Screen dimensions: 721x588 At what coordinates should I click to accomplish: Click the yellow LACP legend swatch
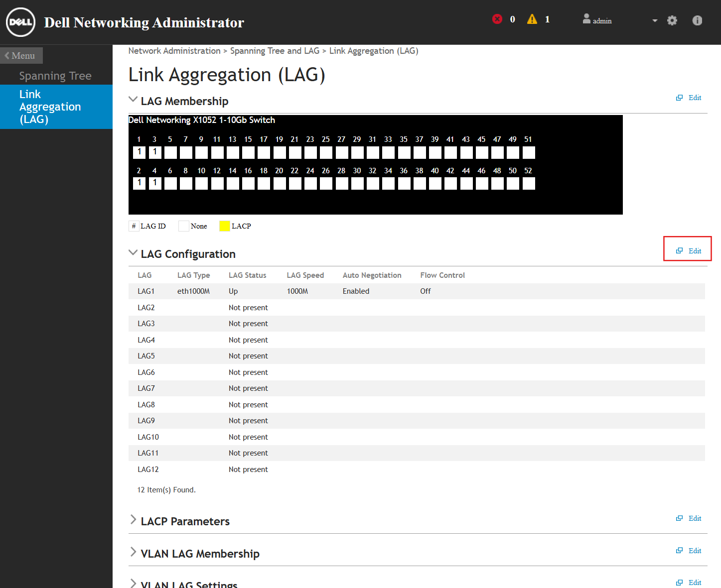pyautogui.click(x=225, y=226)
